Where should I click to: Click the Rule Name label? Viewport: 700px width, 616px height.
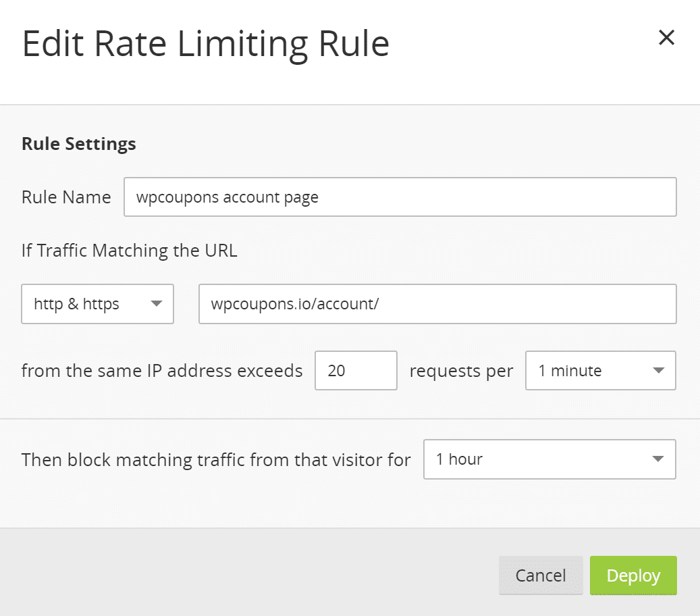[66, 197]
